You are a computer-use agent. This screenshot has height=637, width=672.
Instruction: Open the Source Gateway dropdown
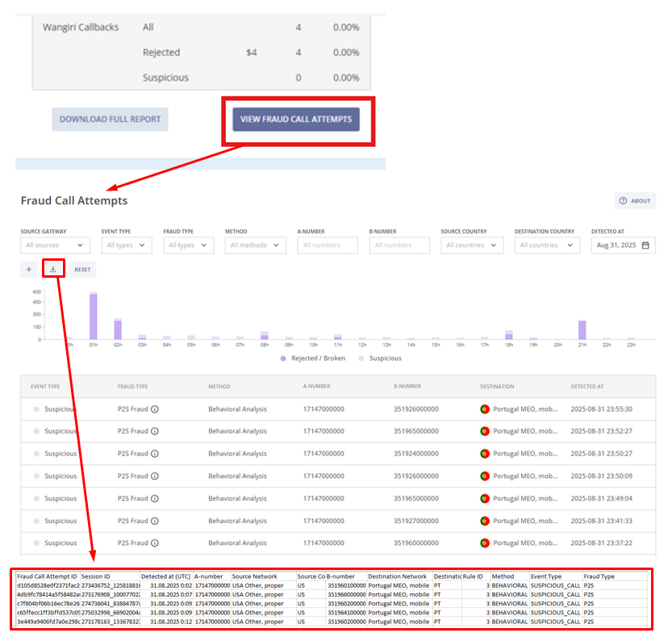[x=54, y=245]
